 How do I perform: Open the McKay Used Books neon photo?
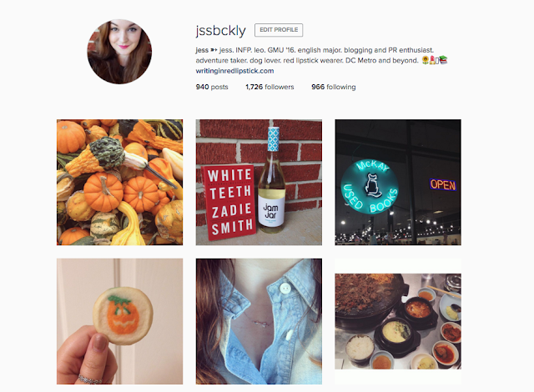[x=398, y=182]
